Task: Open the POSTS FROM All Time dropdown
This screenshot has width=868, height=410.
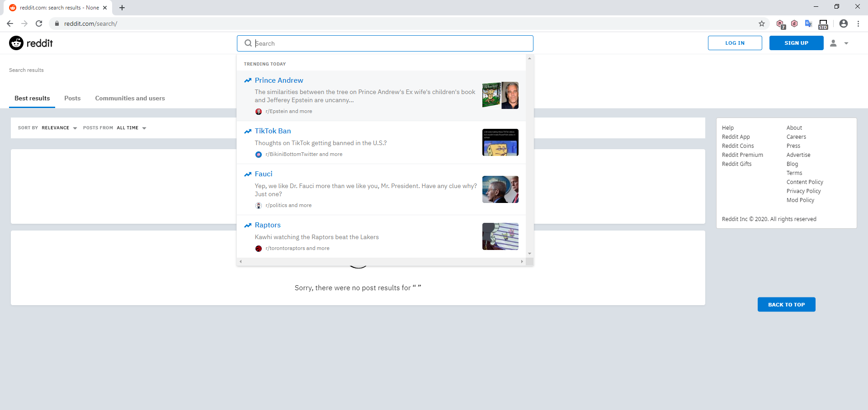Action: pos(131,128)
